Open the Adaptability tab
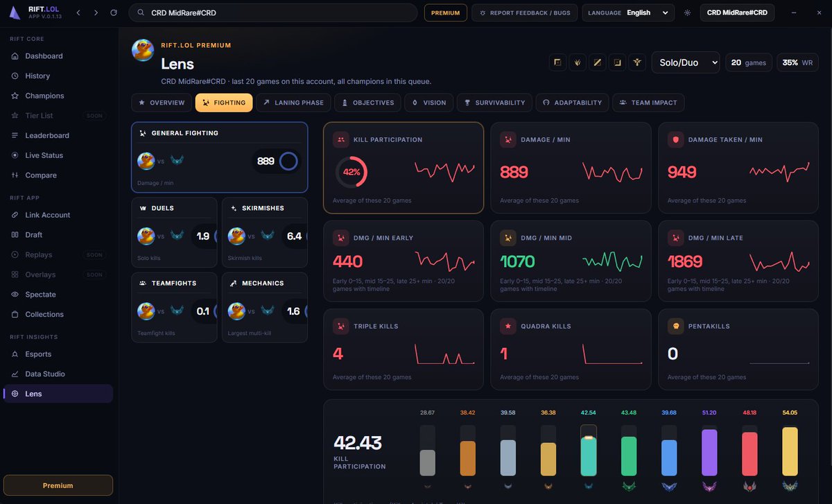 coord(572,103)
